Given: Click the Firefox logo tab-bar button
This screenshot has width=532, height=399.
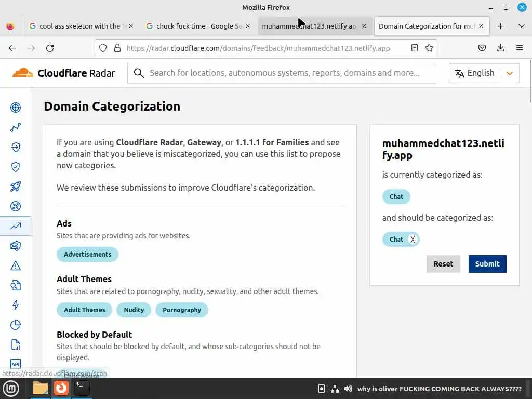Looking at the screenshot, I should [10, 26].
